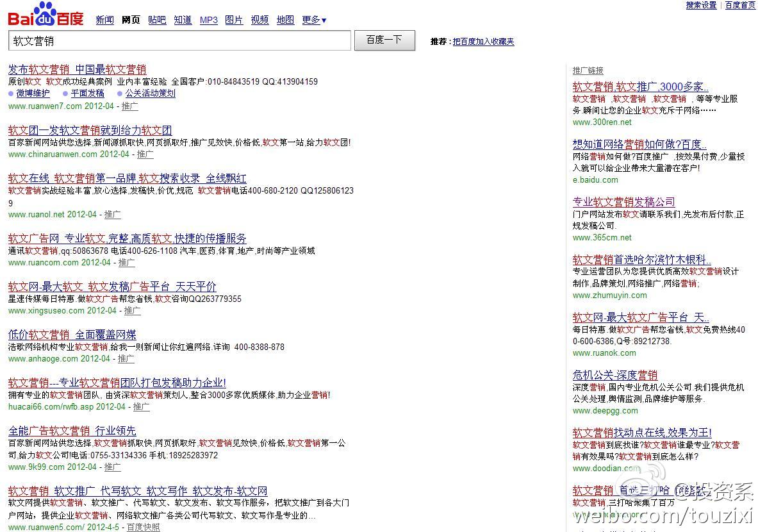The image size is (758, 532).
Task: Click the 把百度加入收藏夹 link
Action: (483, 42)
